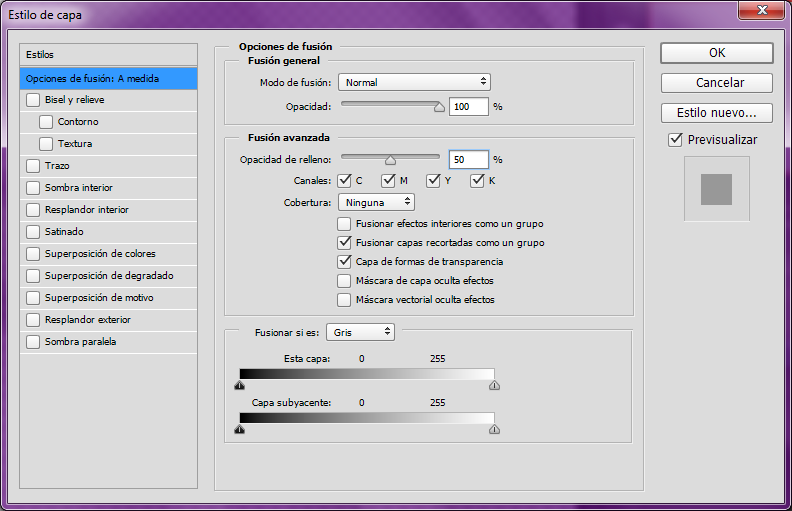The image size is (792, 511).
Task: Enable the Trazo effect checkbox
Action: pyautogui.click(x=33, y=166)
